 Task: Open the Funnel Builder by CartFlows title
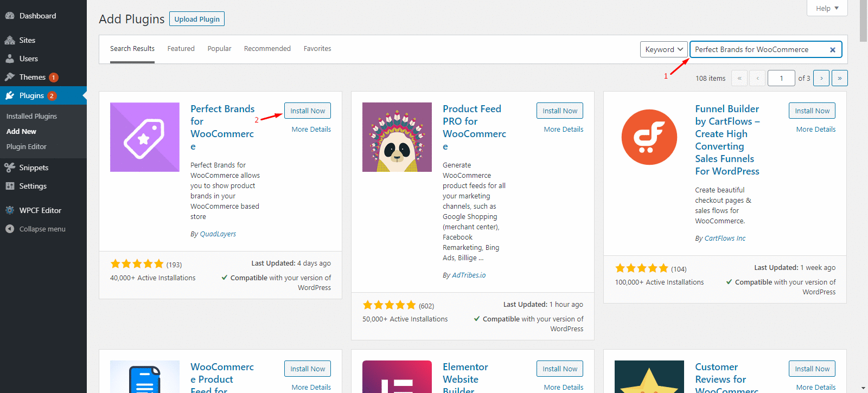(x=727, y=140)
